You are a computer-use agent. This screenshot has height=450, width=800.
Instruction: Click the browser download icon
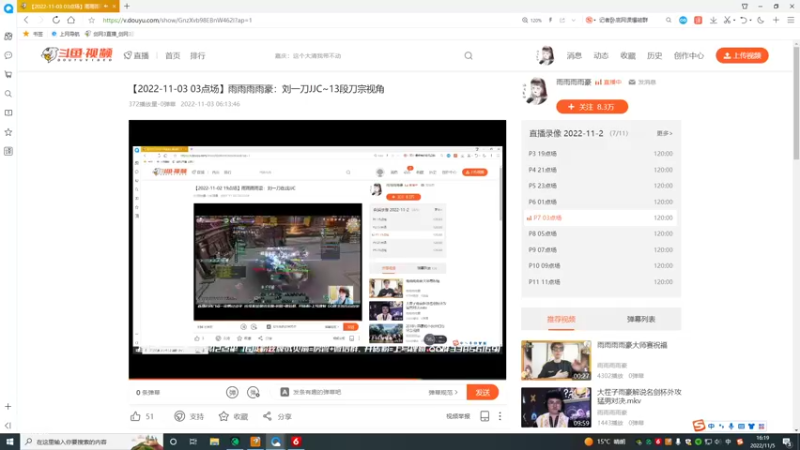click(x=713, y=20)
